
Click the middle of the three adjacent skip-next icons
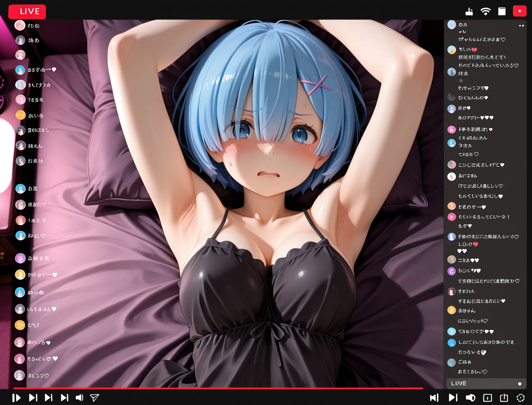[49, 398]
